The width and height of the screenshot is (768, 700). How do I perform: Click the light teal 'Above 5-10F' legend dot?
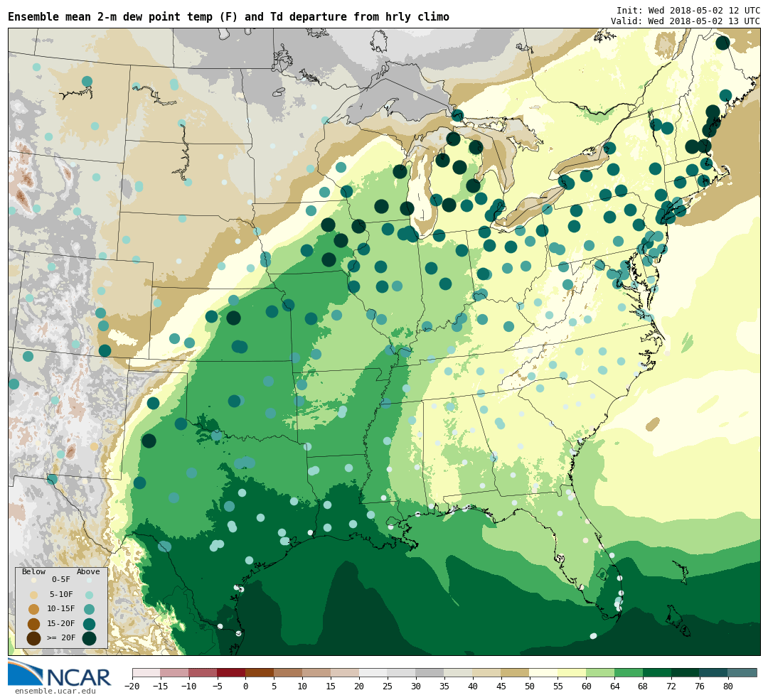[x=89, y=596]
